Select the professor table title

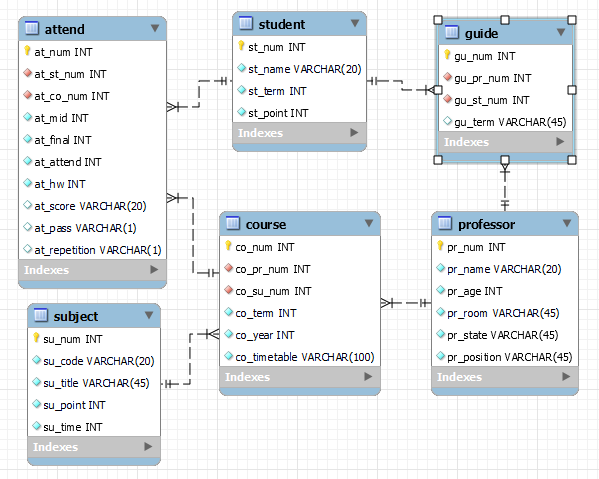[x=486, y=224]
